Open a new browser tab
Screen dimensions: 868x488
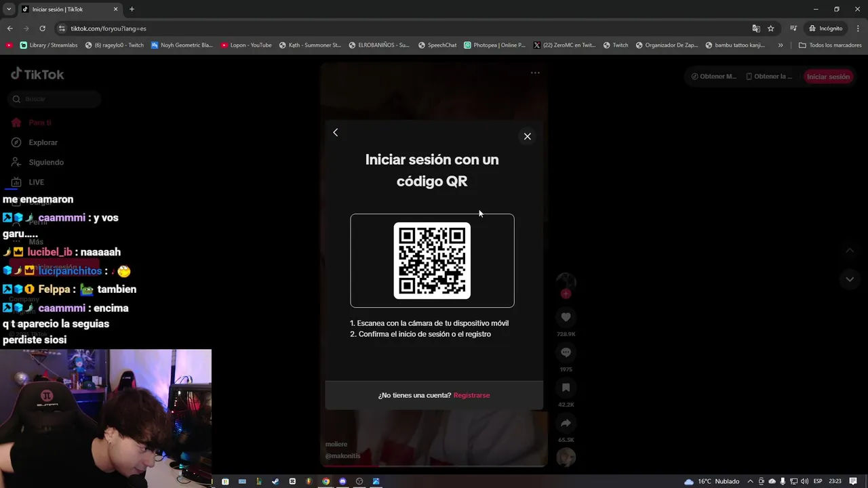tap(132, 9)
